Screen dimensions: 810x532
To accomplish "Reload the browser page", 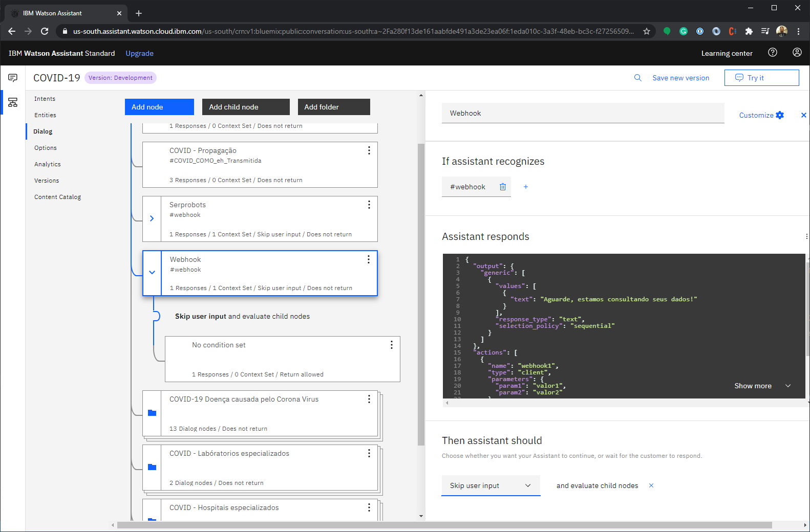I will [x=45, y=31].
